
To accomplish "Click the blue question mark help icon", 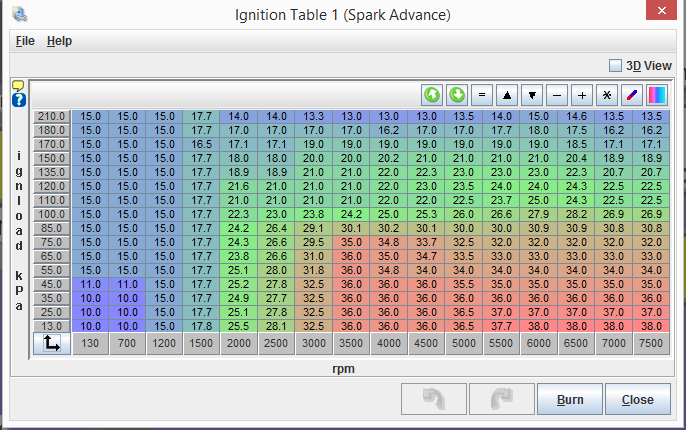I will click(x=18, y=100).
